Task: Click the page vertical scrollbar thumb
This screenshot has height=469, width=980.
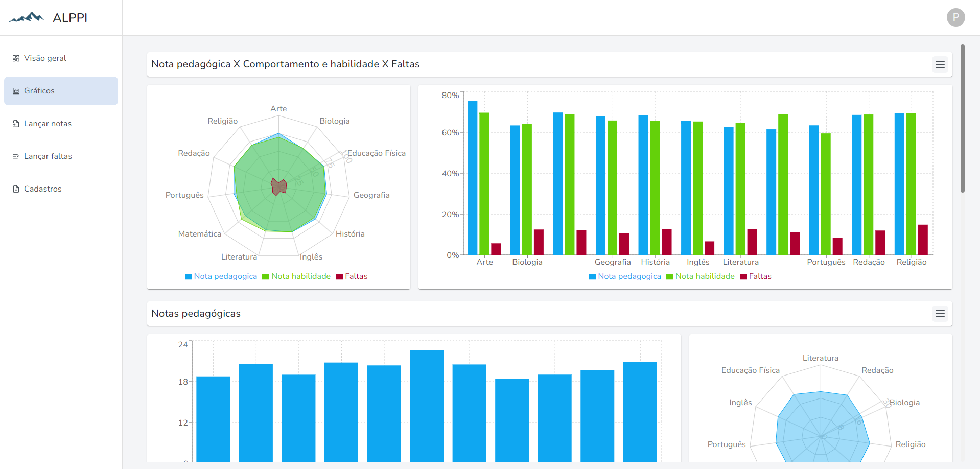Action: [x=963, y=119]
